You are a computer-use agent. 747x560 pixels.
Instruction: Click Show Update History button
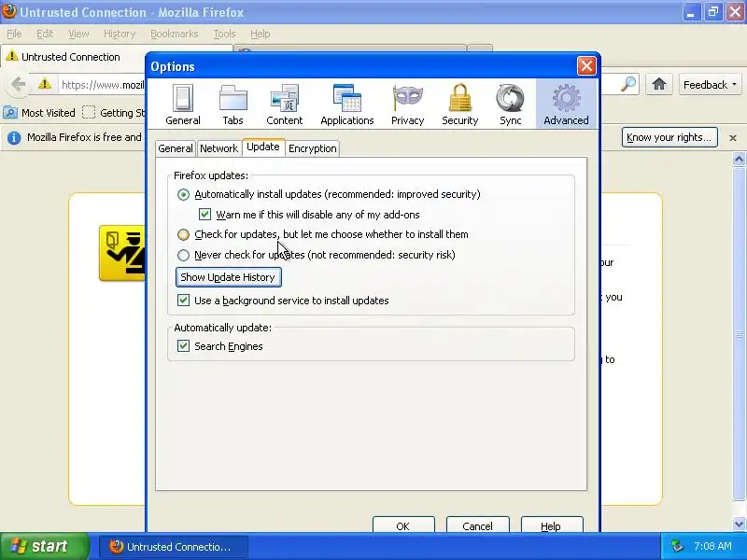point(229,277)
